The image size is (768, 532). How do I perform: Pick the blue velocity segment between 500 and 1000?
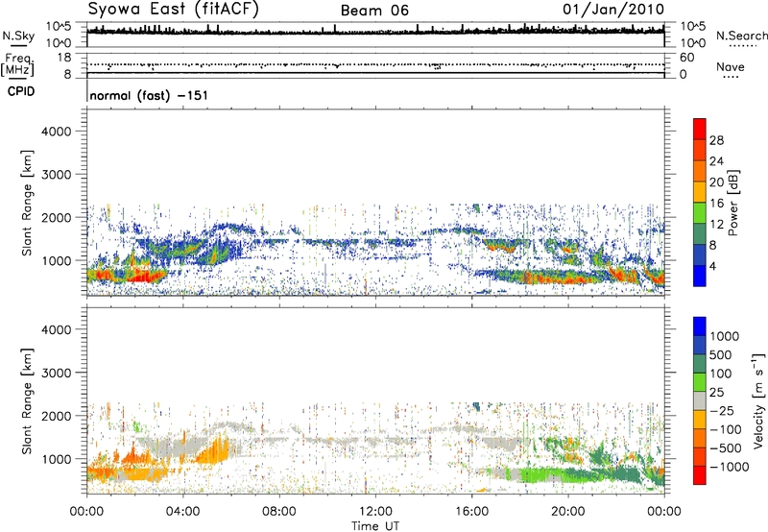coord(700,345)
